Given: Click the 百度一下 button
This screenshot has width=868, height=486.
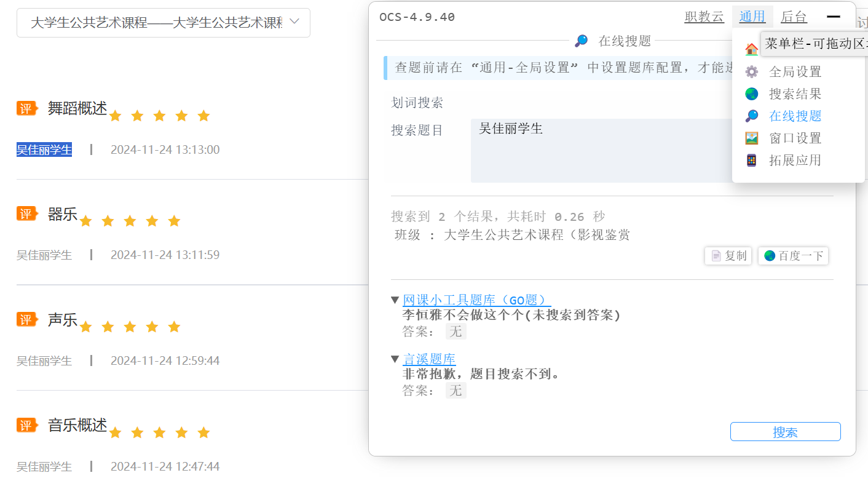Looking at the screenshot, I should pos(793,256).
